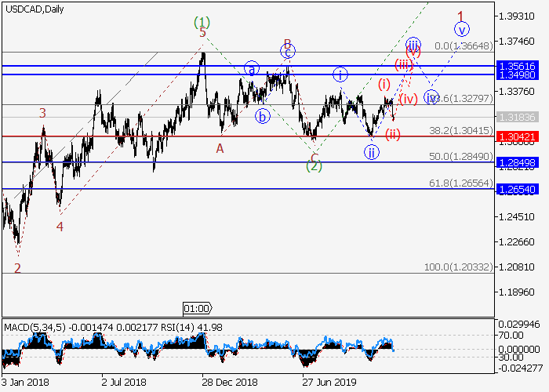Click the USDCAD,Daily chart title
549x392 pixels.
(35, 9)
